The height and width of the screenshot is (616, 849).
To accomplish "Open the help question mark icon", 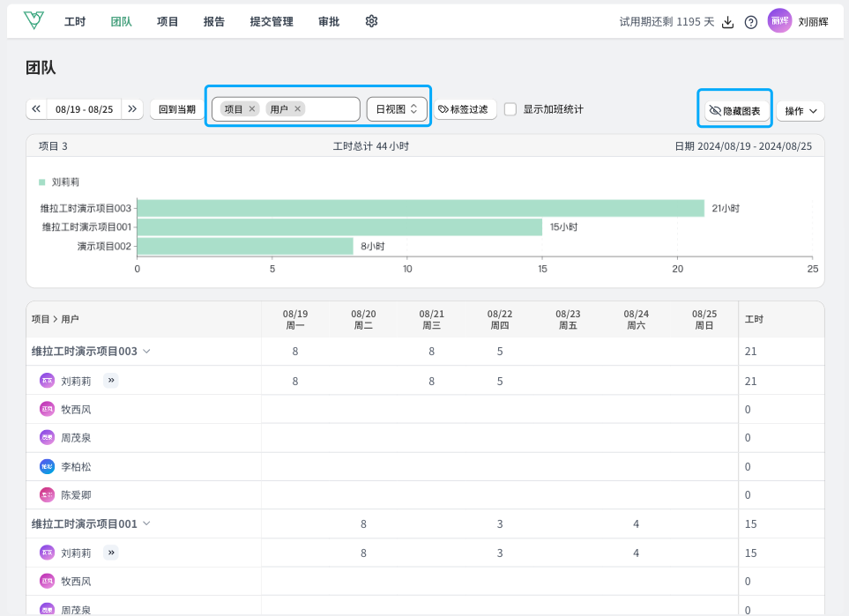I will 751,22.
